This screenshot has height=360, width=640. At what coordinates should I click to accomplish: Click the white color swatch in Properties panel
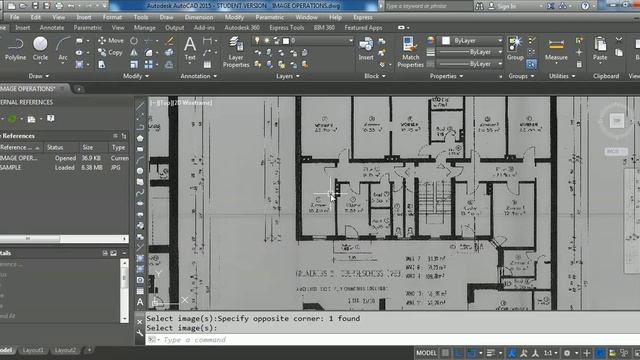446,40
